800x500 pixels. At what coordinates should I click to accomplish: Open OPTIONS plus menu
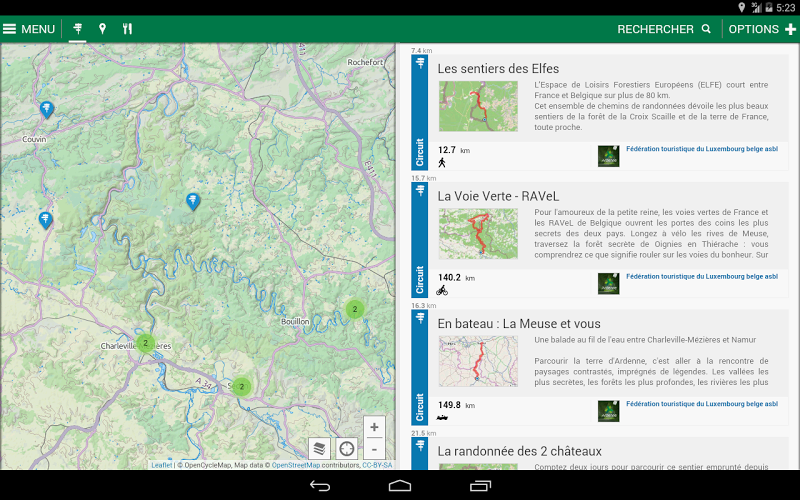(x=762, y=29)
